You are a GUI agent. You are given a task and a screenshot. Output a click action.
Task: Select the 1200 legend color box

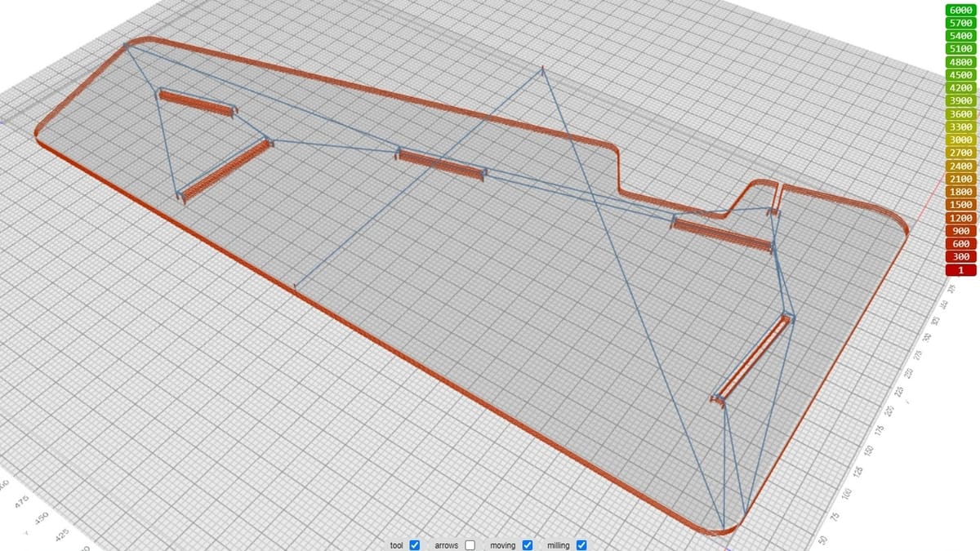point(960,218)
